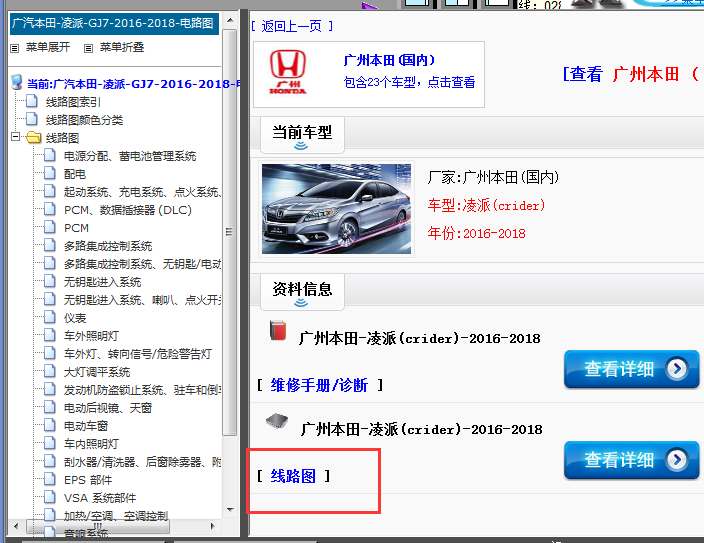Viewport: 704px width, 543px height.
Task: Go back with 返回上一页 link
Action: 292,26
